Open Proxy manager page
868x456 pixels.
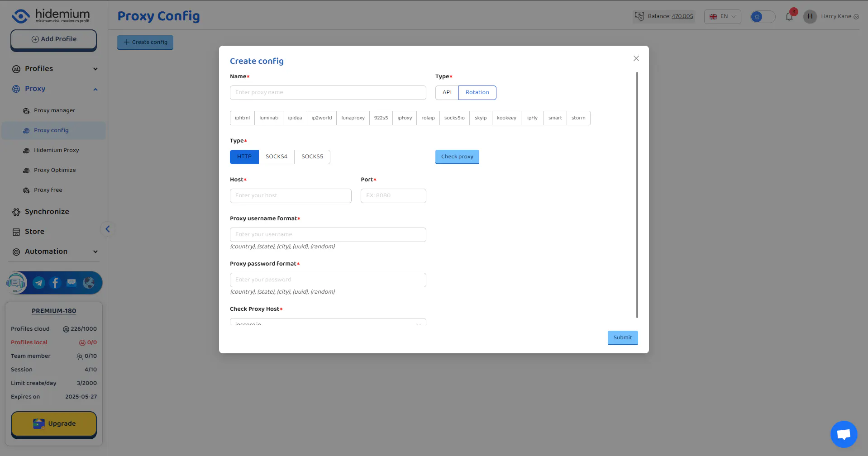point(54,110)
